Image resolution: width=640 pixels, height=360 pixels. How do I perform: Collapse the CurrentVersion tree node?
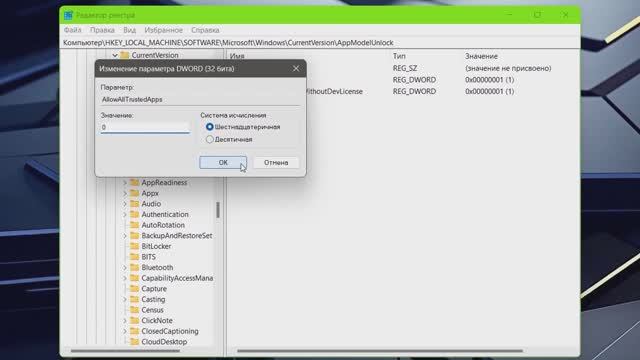tap(115, 55)
